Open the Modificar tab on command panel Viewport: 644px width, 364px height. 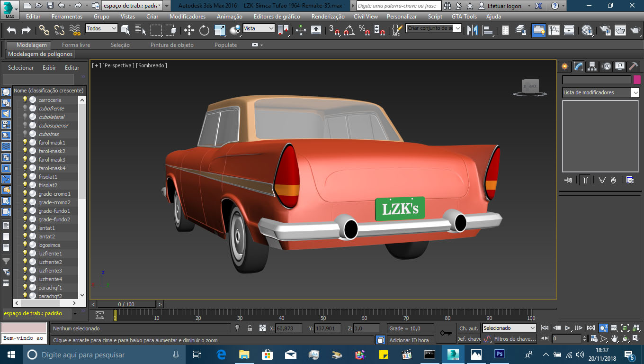click(x=578, y=66)
